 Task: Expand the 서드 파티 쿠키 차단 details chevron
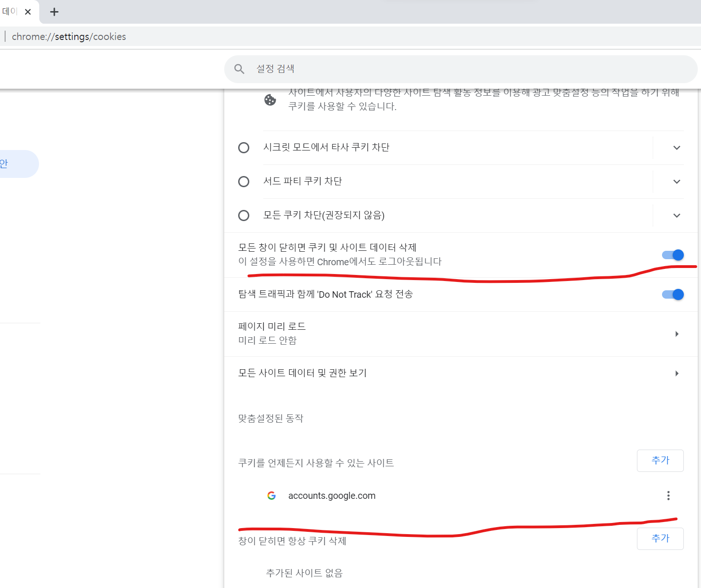pyautogui.click(x=676, y=182)
